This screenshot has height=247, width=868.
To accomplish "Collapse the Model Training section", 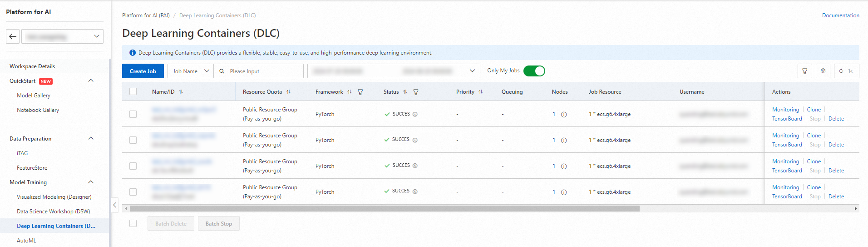I will pyautogui.click(x=91, y=182).
